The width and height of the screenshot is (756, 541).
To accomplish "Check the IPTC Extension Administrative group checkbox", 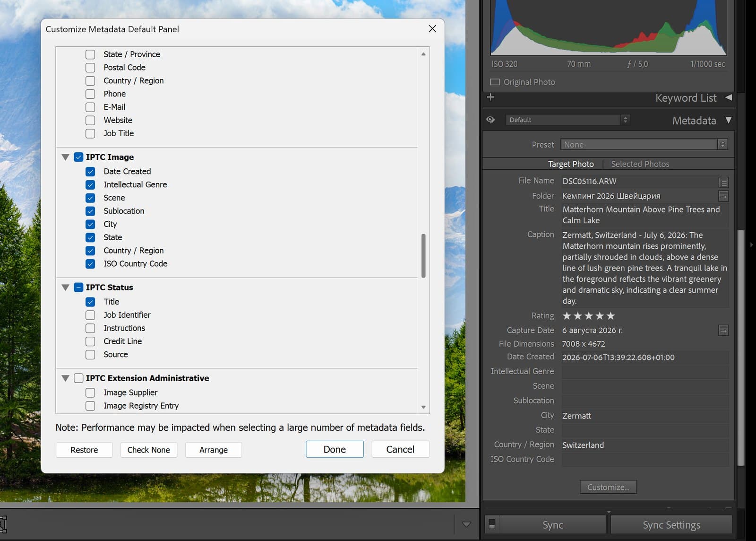I will [x=78, y=378].
